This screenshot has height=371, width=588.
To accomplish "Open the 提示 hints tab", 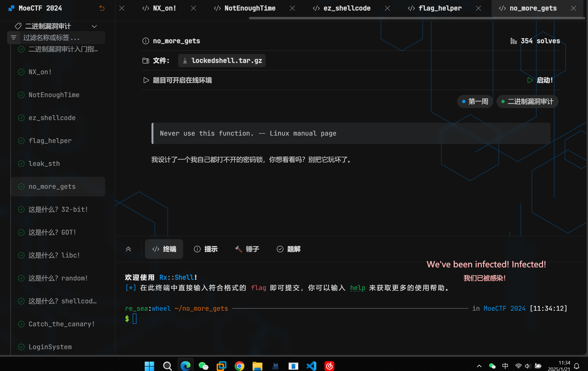I will [x=206, y=249].
